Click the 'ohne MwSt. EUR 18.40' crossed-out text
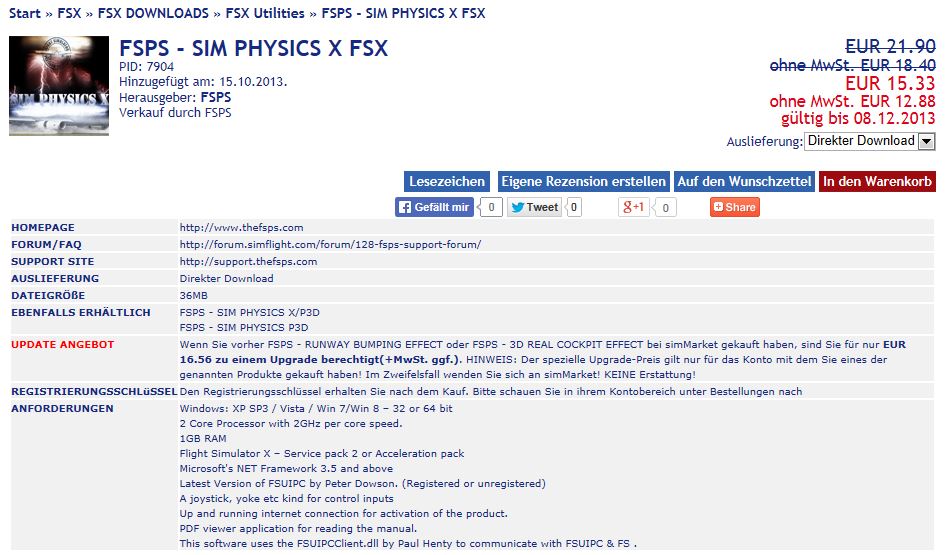The image size is (947, 555). pyautogui.click(x=853, y=65)
